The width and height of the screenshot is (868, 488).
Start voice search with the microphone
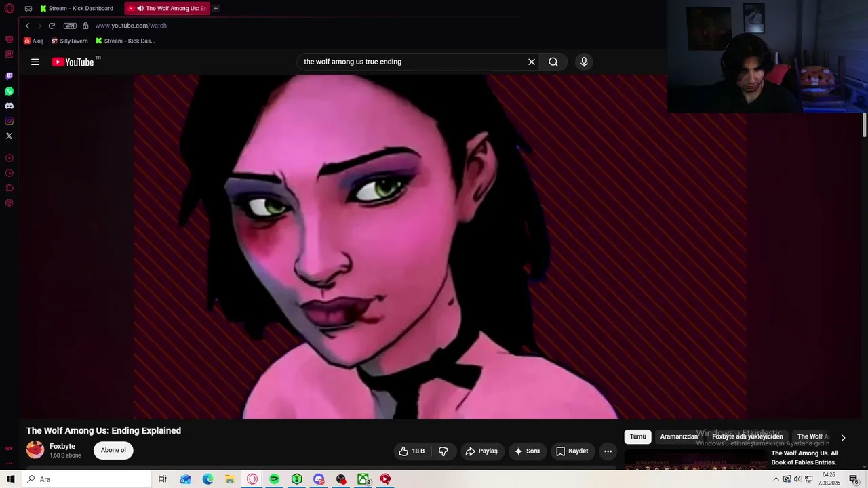coord(584,62)
